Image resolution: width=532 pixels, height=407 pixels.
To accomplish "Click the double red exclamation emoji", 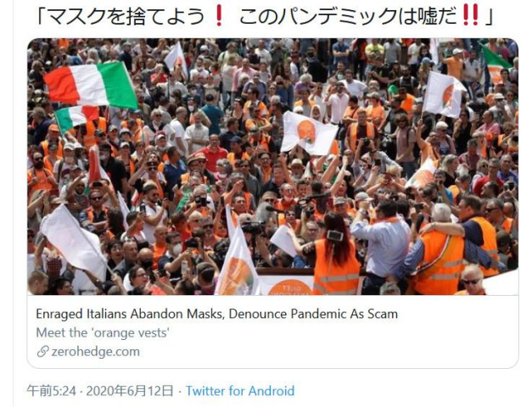I will (471, 17).
